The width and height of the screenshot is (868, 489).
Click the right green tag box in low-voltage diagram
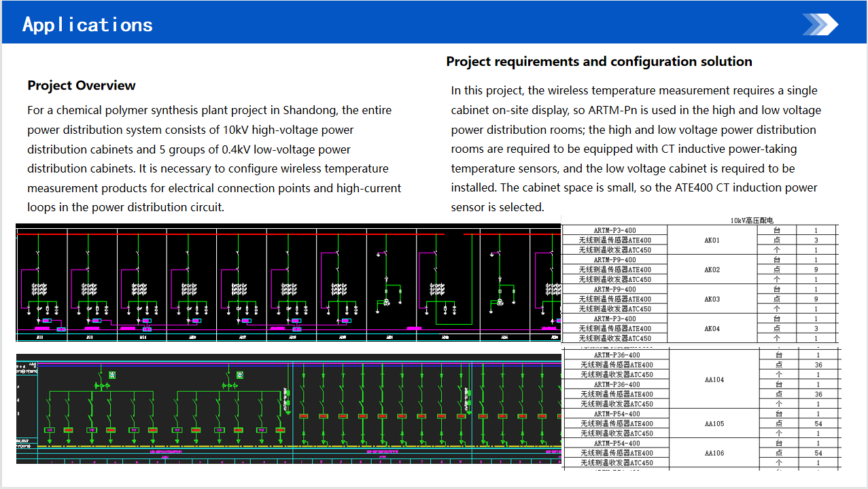tap(240, 375)
